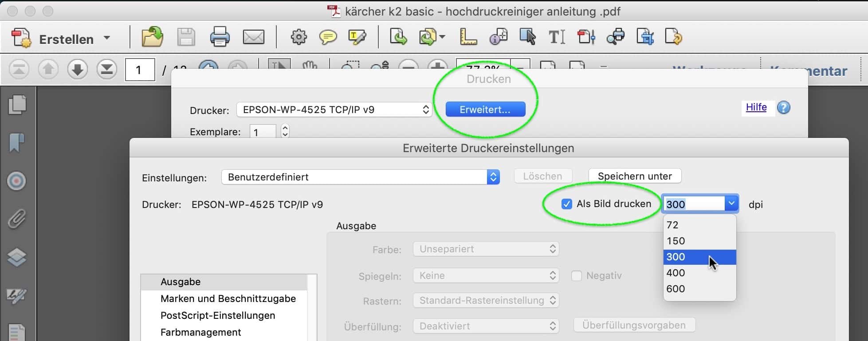The height and width of the screenshot is (341, 868).
Task: Open the Kommentar pane tab
Action: tap(809, 71)
